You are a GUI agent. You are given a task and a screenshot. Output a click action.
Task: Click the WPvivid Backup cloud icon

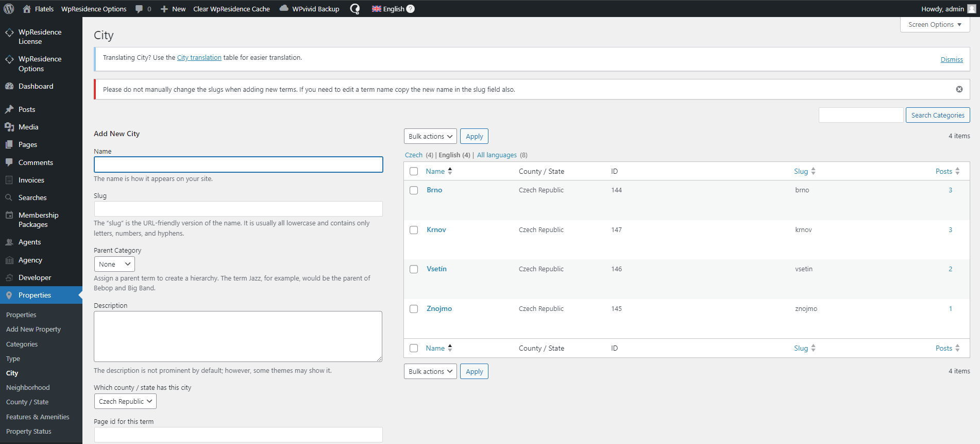point(284,8)
